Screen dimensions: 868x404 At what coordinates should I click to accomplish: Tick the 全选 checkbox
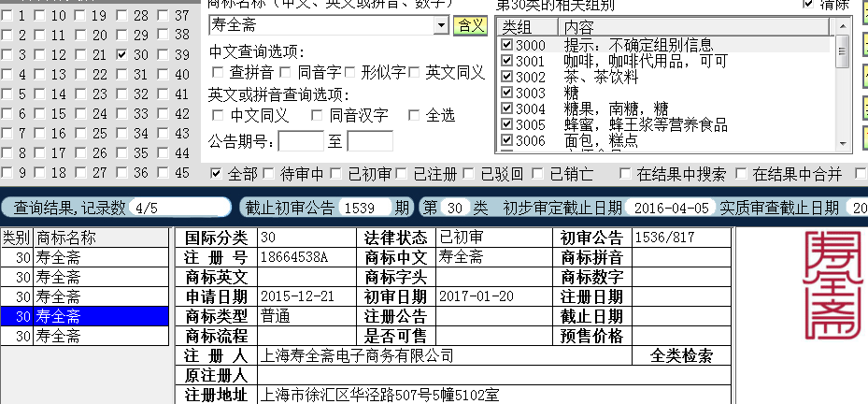click(x=414, y=115)
